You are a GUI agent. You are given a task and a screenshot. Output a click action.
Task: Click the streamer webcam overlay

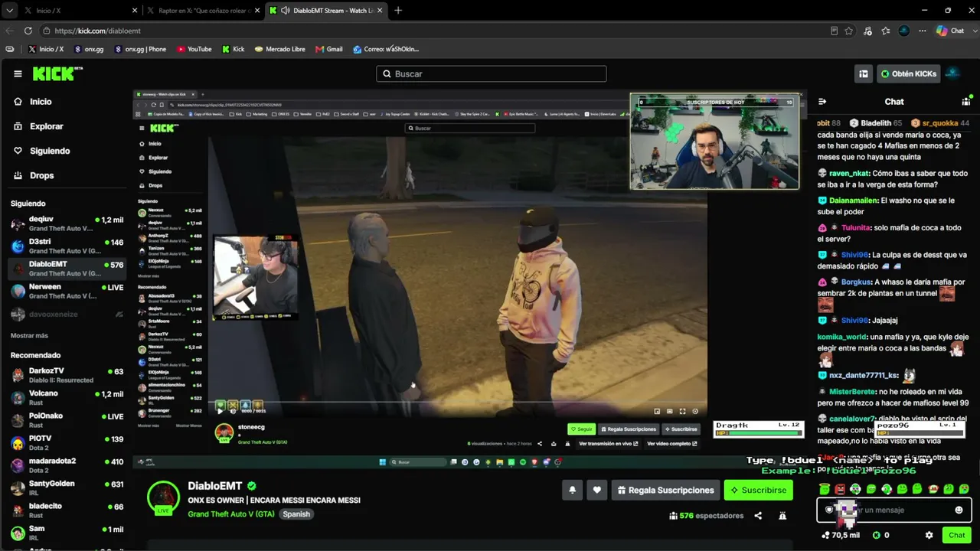(x=714, y=142)
